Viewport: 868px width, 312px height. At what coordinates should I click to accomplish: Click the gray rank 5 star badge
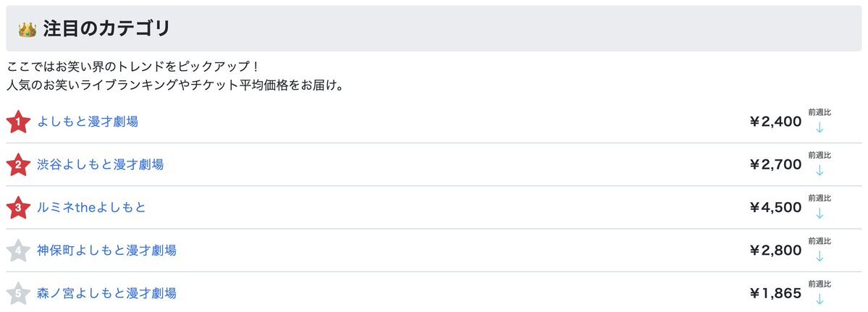(18, 293)
